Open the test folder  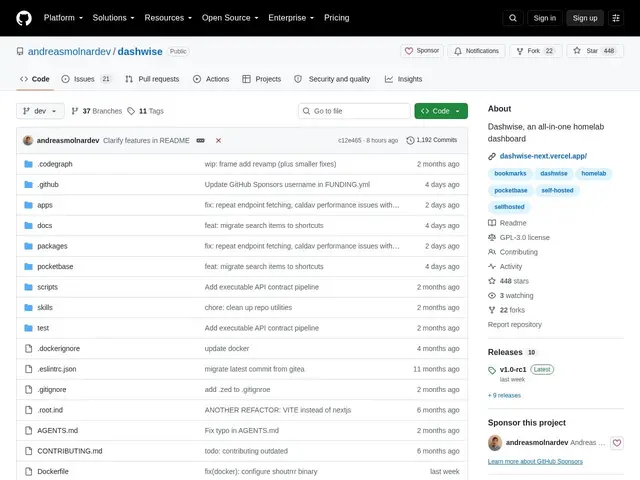(43, 328)
